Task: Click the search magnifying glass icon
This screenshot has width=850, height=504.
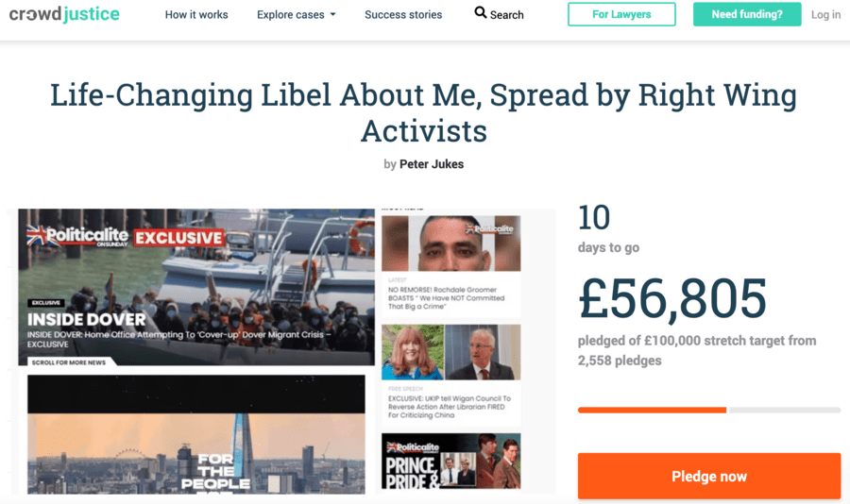Action: click(481, 12)
